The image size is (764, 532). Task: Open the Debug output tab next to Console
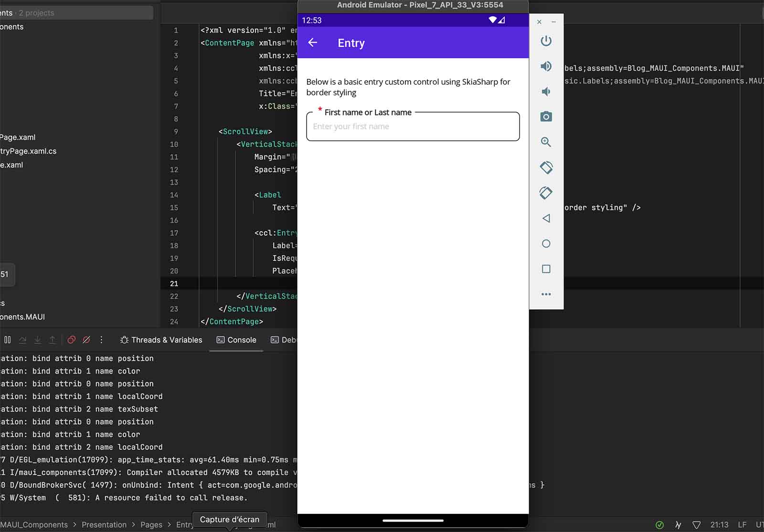pyautogui.click(x=284, y=340)
